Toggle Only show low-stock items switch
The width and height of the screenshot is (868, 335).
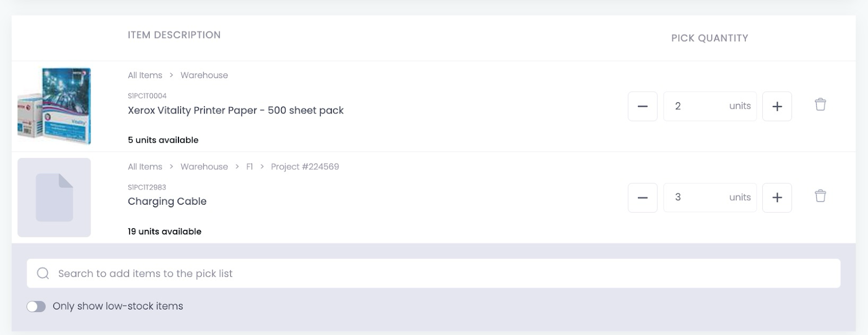[x=36, y=306]
